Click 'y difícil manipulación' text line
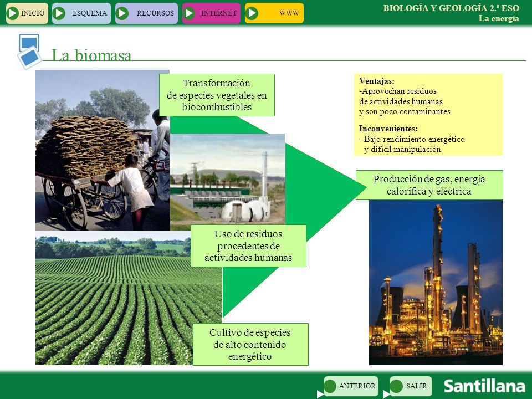The width and height of the screenshot is (532, 399). click(402, 149)
